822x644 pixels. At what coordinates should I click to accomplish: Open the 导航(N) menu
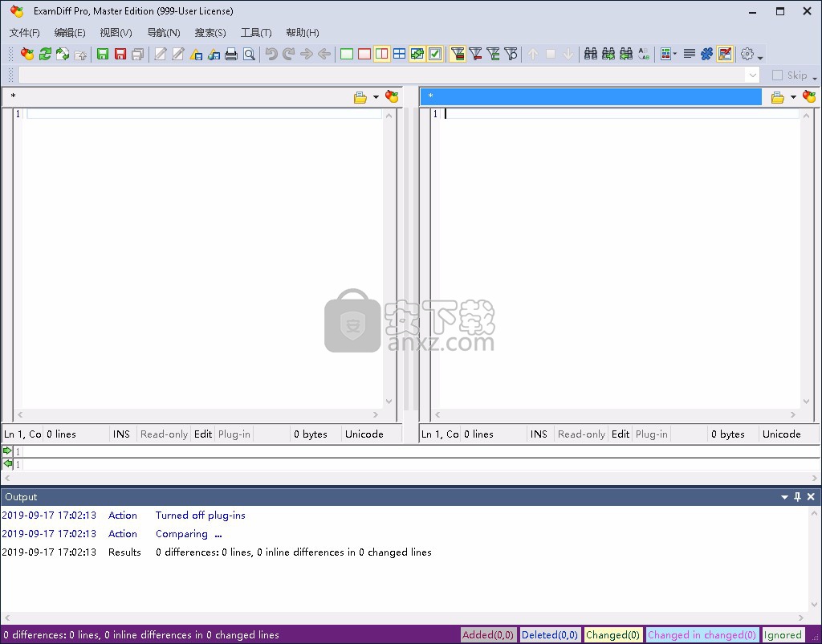164,32
